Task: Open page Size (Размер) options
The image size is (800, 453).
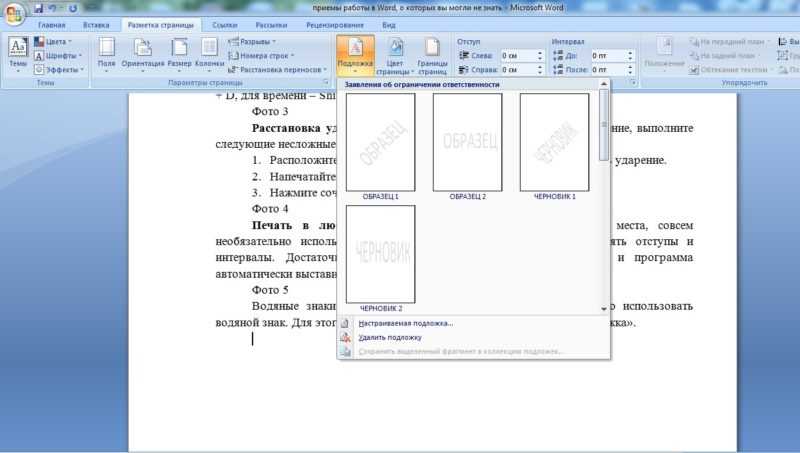Action: (x=180, y=55)
